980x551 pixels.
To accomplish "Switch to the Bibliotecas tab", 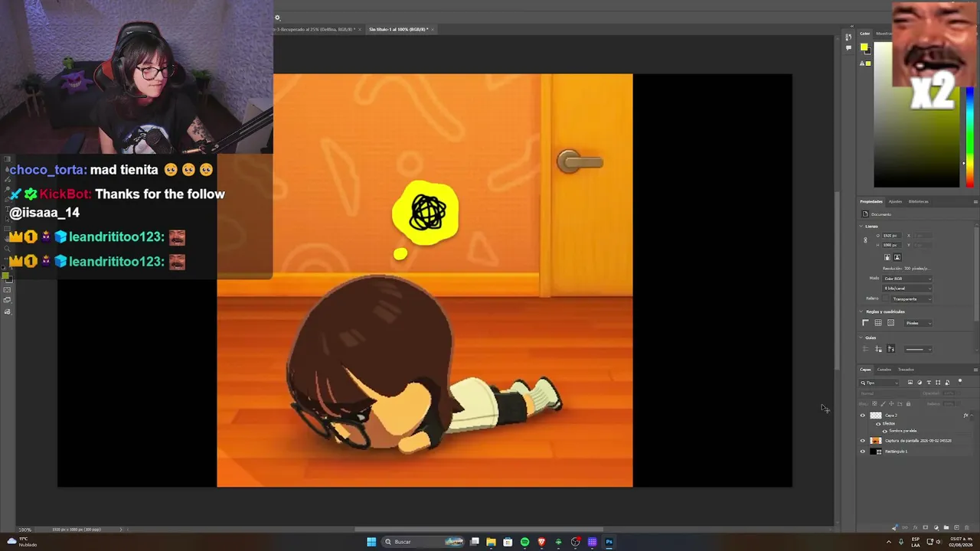I will click(919, 202).
